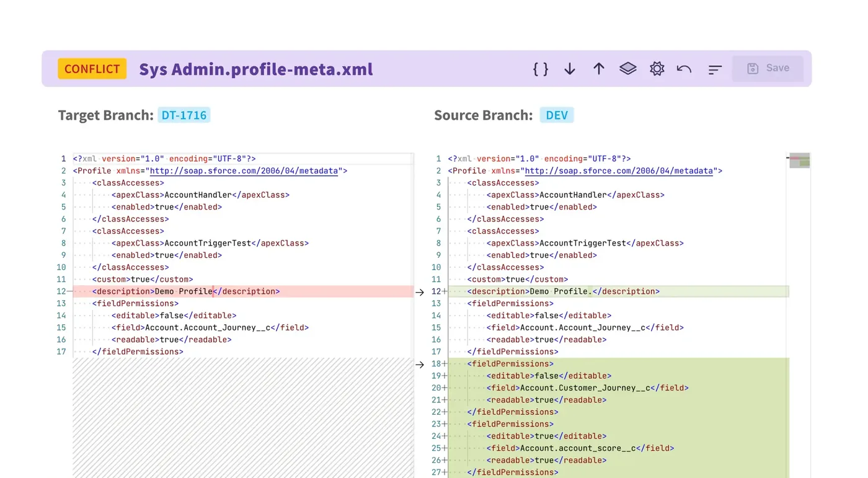Click the custom true line in source pane
This screenshot has width=868, height=478.
(x=518, y=280)
